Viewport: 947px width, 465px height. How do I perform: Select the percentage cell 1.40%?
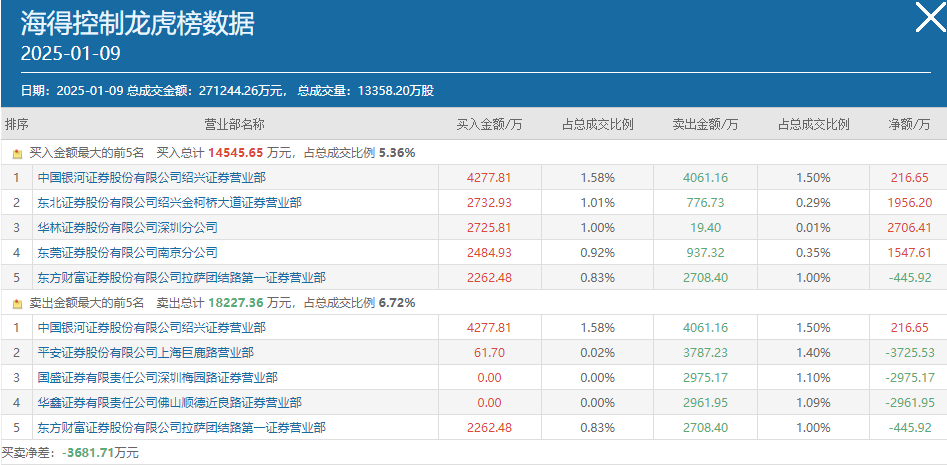pyautogui.click(x=813, y=353)
